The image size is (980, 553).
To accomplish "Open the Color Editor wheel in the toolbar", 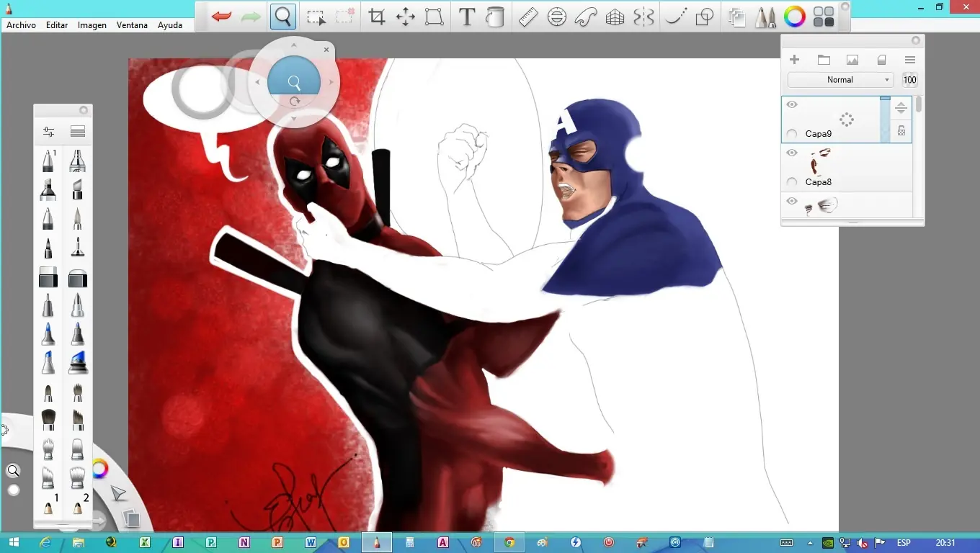I will (795, 17).
